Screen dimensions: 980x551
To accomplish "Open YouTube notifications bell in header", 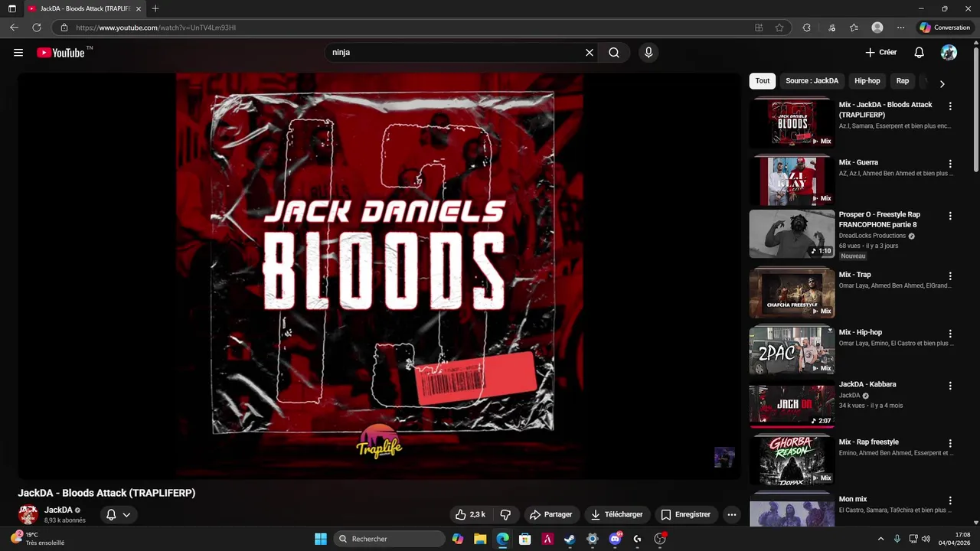I will click(920, 53).
